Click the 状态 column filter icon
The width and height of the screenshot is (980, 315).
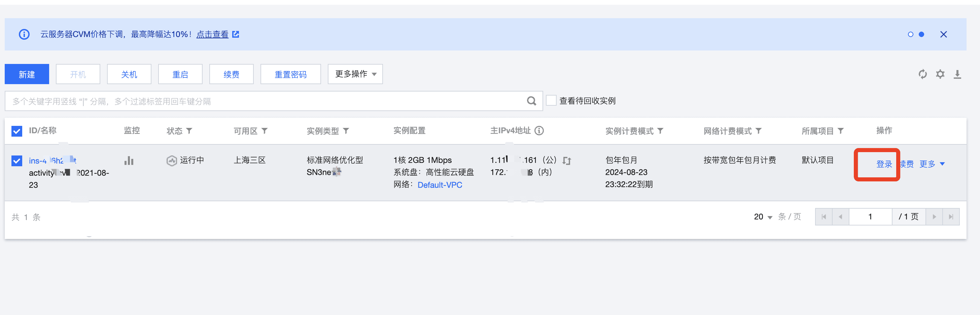189,131
